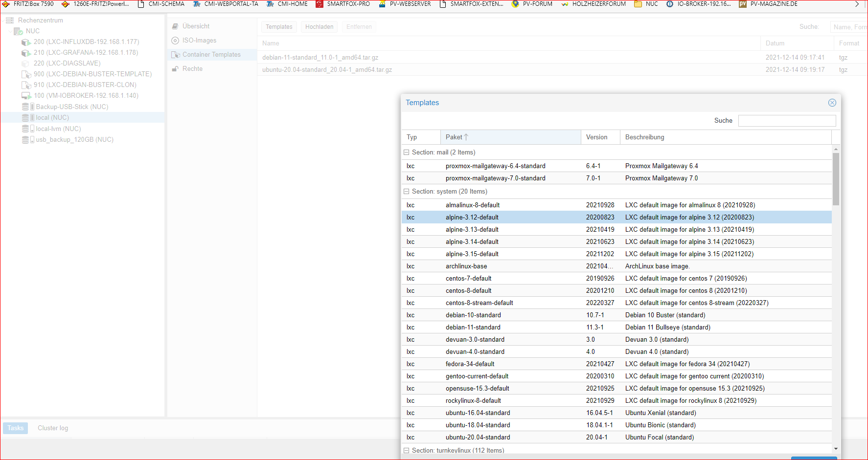
Task: Open Rechte permissions tab
Action: coord(212,69)
